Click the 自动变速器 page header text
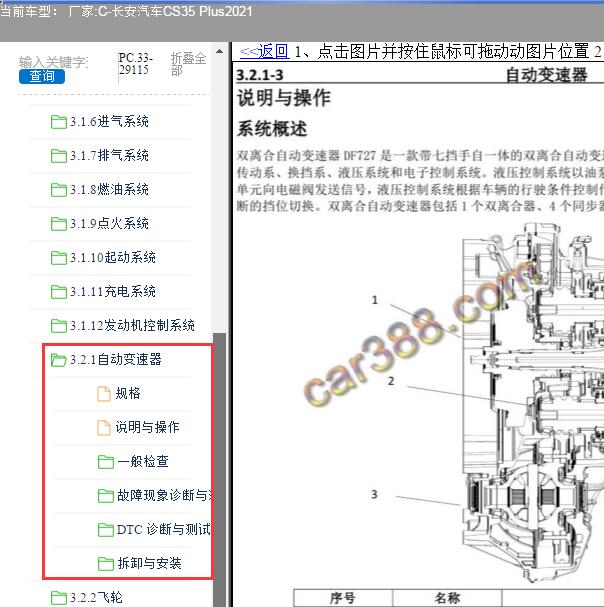Image resolution: width=604 pixels, height=607 pixels. coord(547,75)
